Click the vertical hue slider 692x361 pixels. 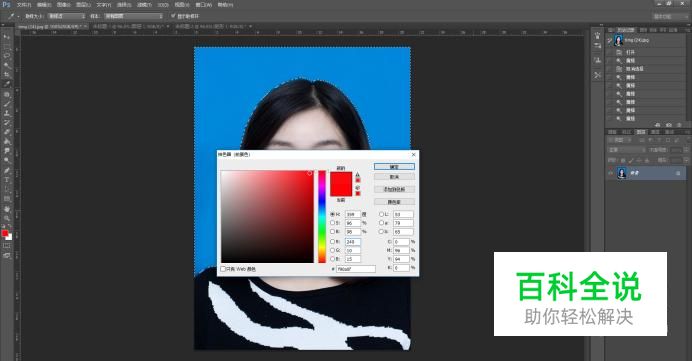[322, 217]
